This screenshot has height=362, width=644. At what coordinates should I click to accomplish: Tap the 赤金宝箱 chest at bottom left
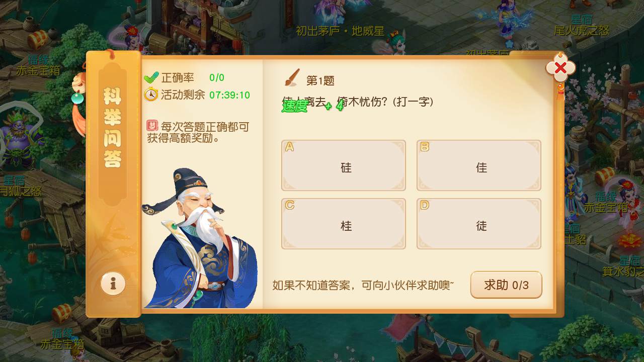coord(62,313)
